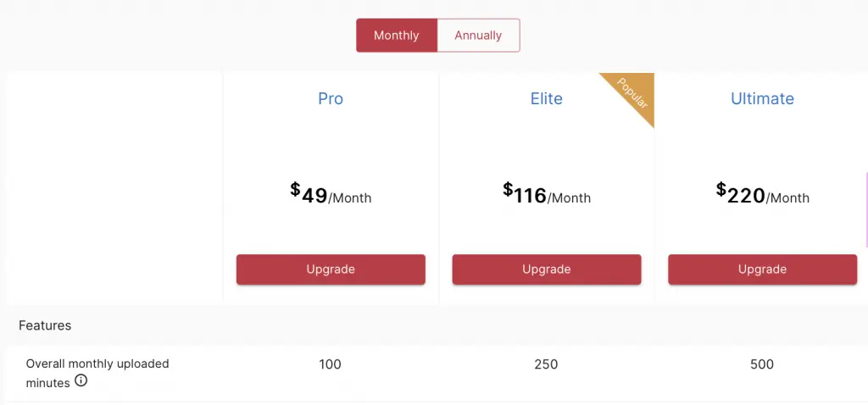868x405 pixels.
Task: Click the Features section header
Action: (45, 325)
